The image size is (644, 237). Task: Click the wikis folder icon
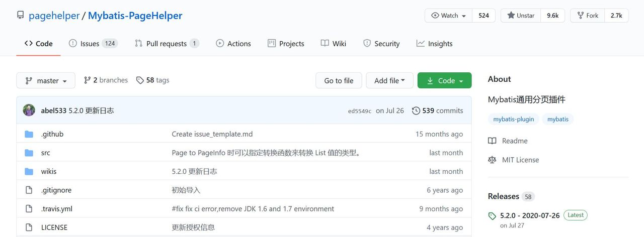pos(29,171)
